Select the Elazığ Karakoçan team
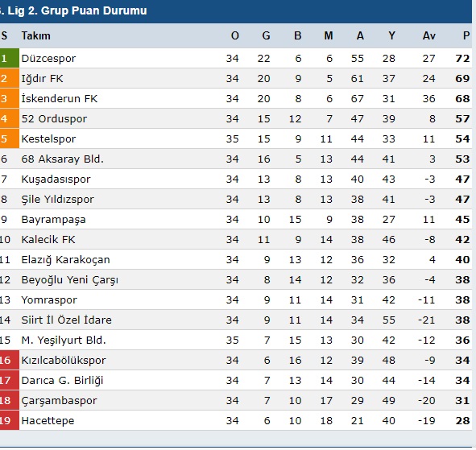Viewport: 476px width, 450px height. pyautogui.click(x=65, y=260)
